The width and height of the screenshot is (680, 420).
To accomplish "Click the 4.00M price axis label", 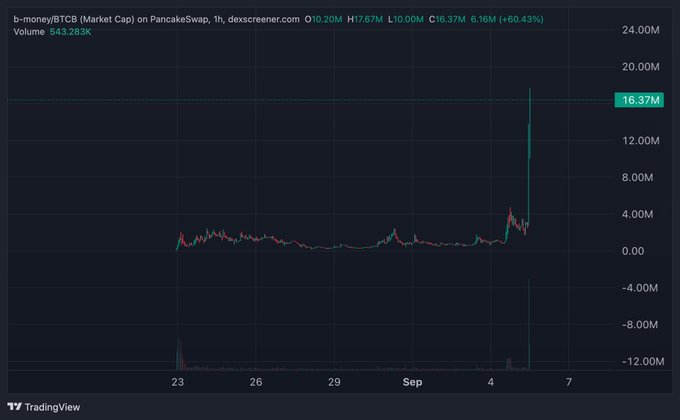I will pos(638,214).
